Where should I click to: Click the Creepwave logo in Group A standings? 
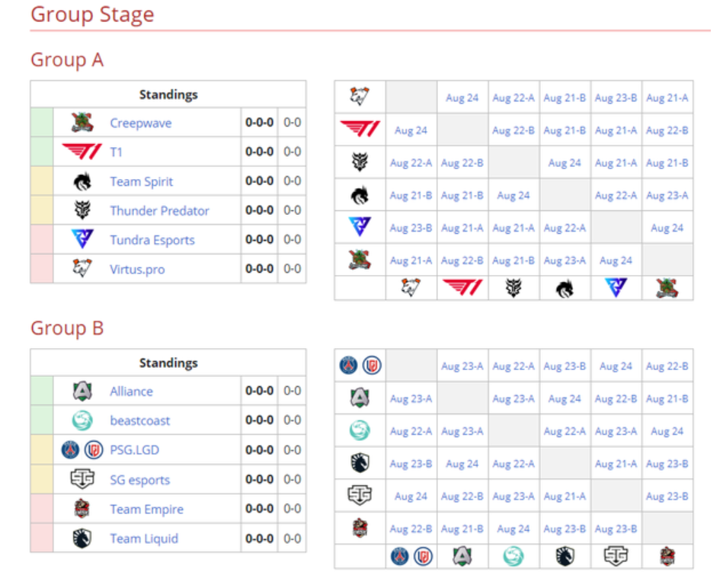click(82, 123)
